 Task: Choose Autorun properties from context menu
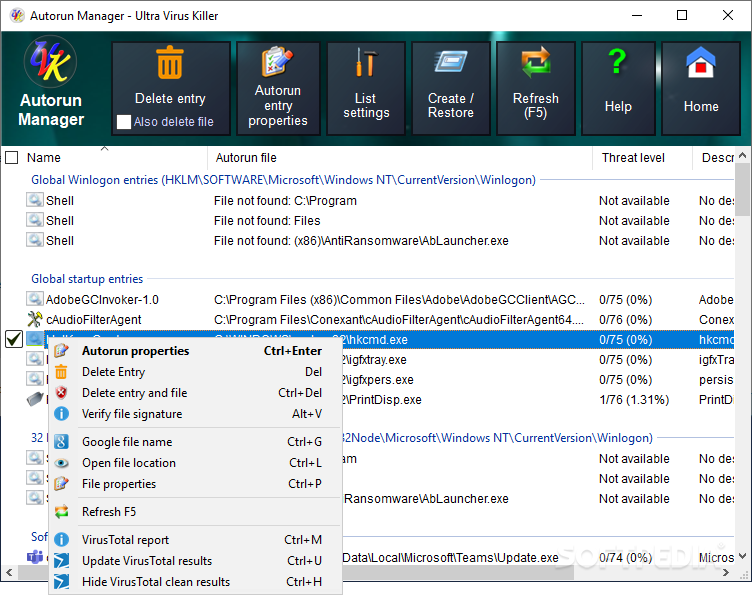[196, 351]
